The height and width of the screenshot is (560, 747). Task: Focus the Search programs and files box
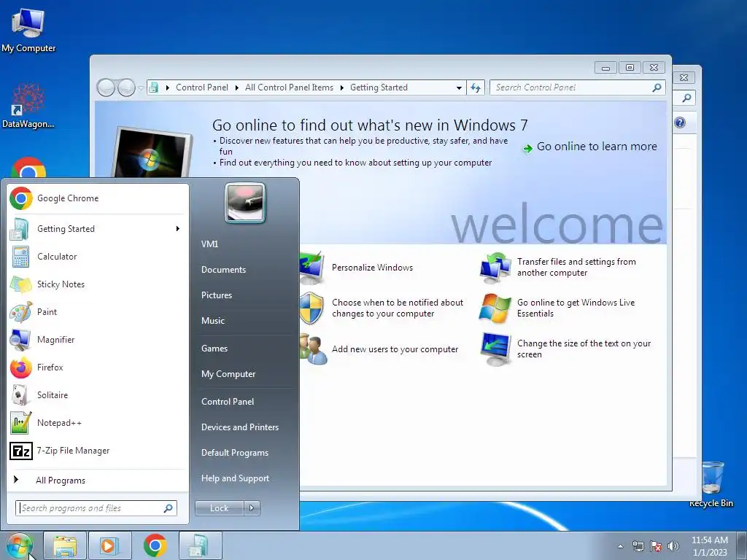click(96, 508)
